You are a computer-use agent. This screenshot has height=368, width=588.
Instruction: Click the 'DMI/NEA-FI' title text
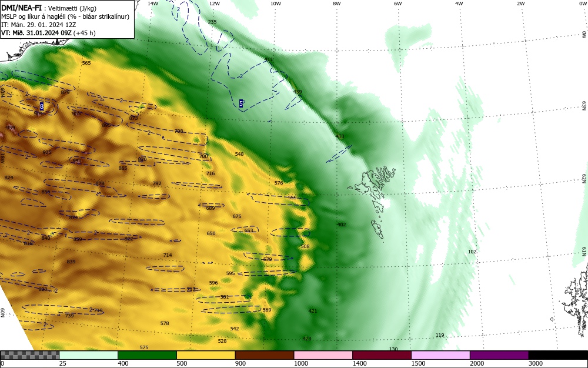pos(21,8)
